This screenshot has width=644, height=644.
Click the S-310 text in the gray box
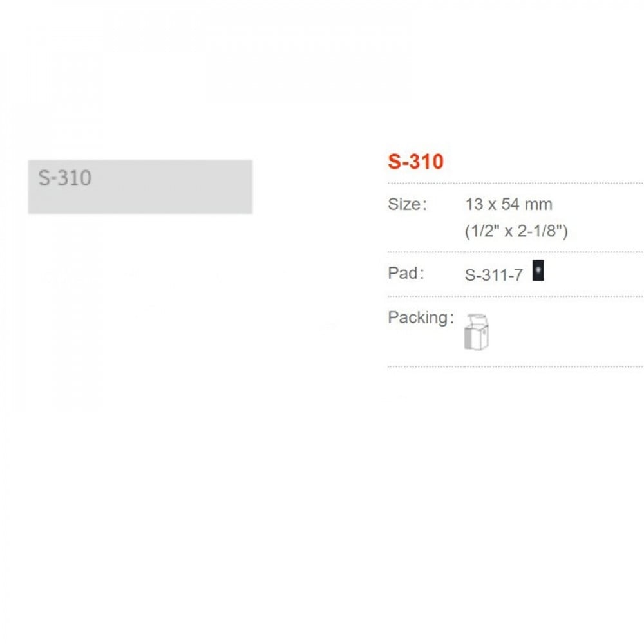pos(64,178)
